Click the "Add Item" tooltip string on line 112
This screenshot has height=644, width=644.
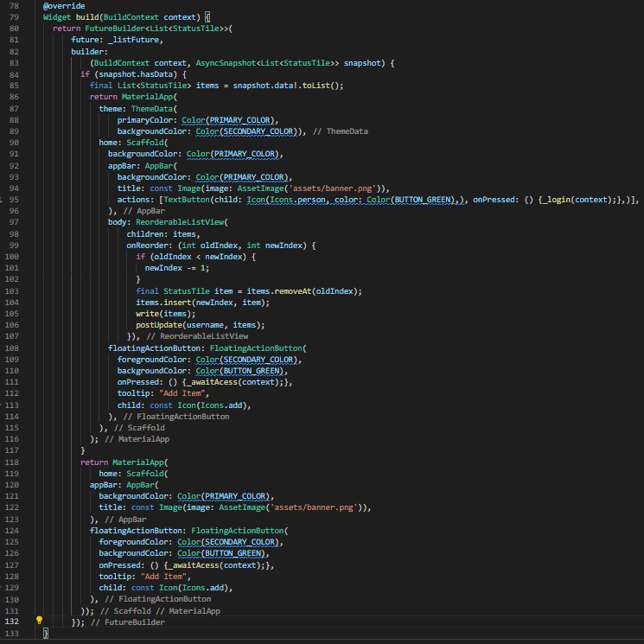(x=182, y=393)
